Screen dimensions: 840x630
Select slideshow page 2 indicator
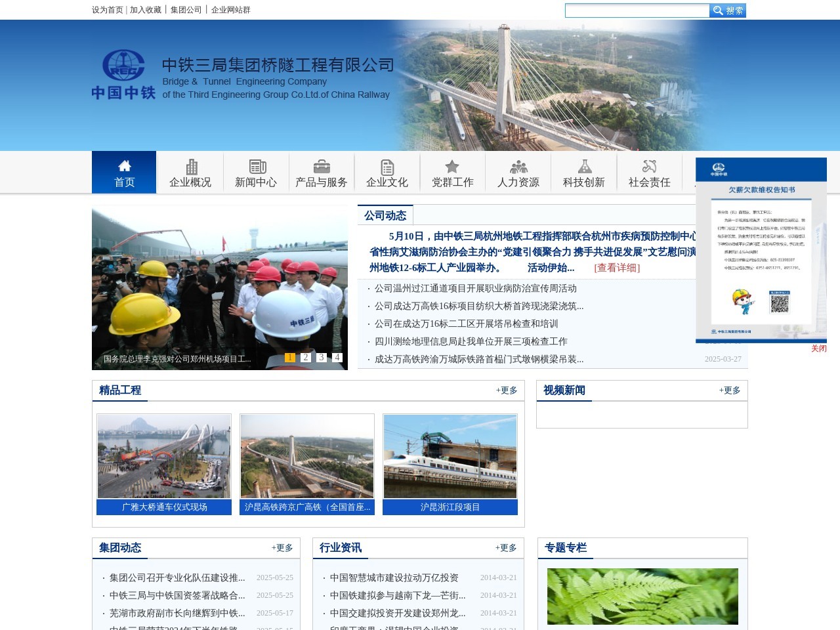[306, 358]
